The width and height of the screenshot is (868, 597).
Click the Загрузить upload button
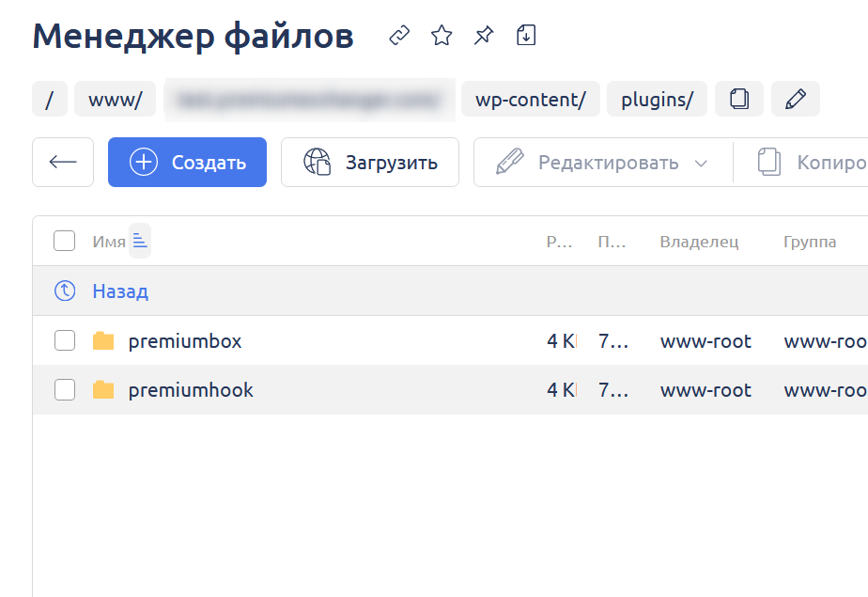coord(370,163)
